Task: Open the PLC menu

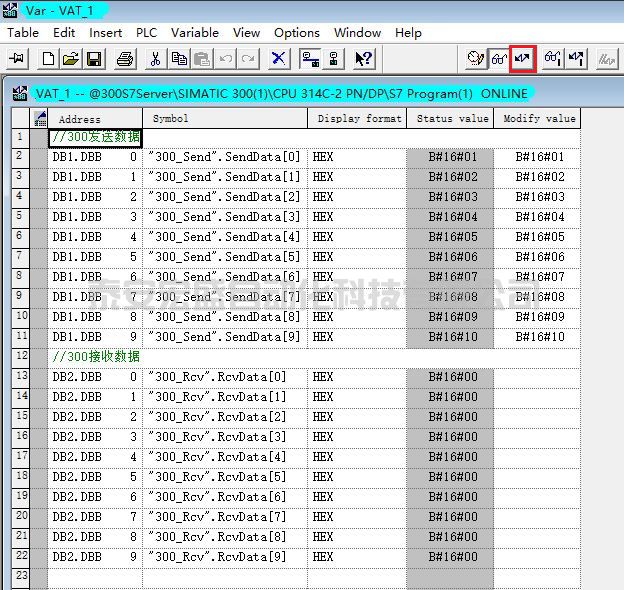Action: point(146,32)
